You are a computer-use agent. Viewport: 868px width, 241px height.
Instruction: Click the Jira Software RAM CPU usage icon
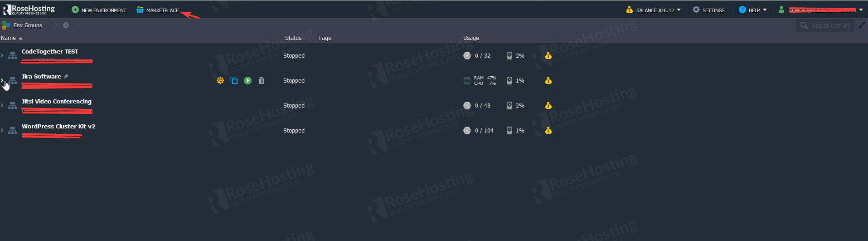(x=467, y=81)
